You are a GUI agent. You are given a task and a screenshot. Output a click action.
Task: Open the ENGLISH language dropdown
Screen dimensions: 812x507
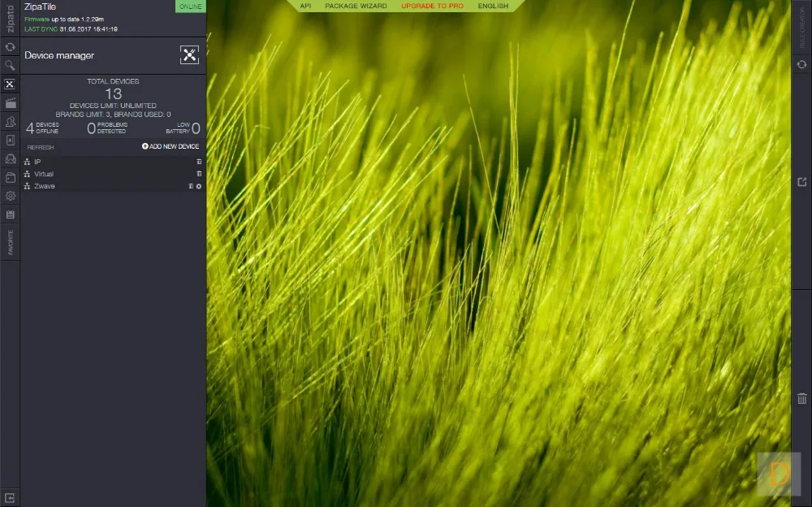493,6
